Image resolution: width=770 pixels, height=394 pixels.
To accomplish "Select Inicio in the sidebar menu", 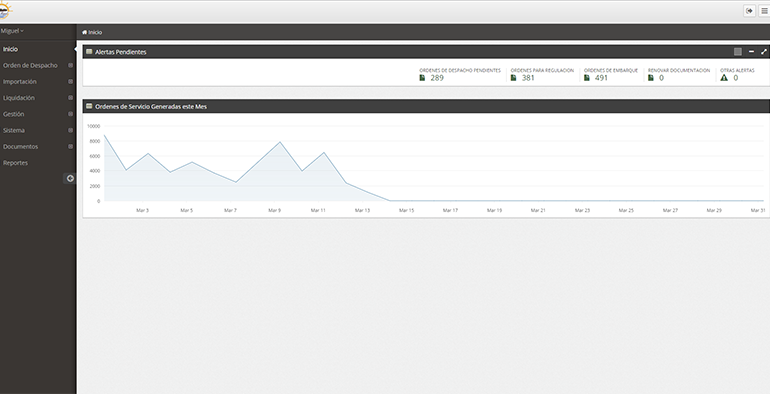I will click(10, 49).
